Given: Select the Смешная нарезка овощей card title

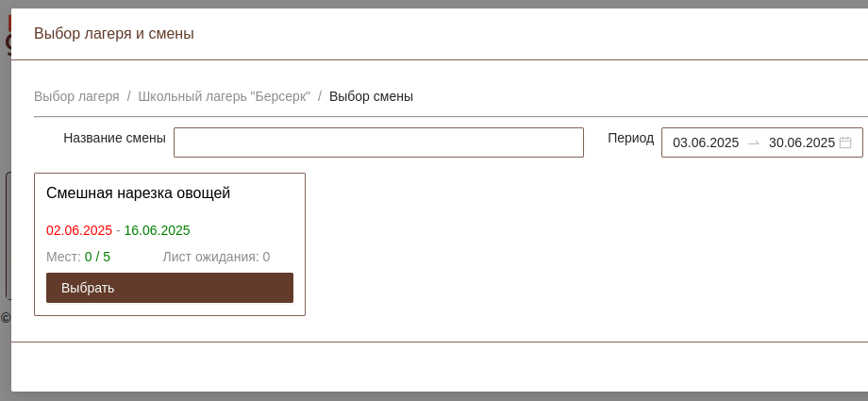Looking at the screenshot, I should coord(138,193).
